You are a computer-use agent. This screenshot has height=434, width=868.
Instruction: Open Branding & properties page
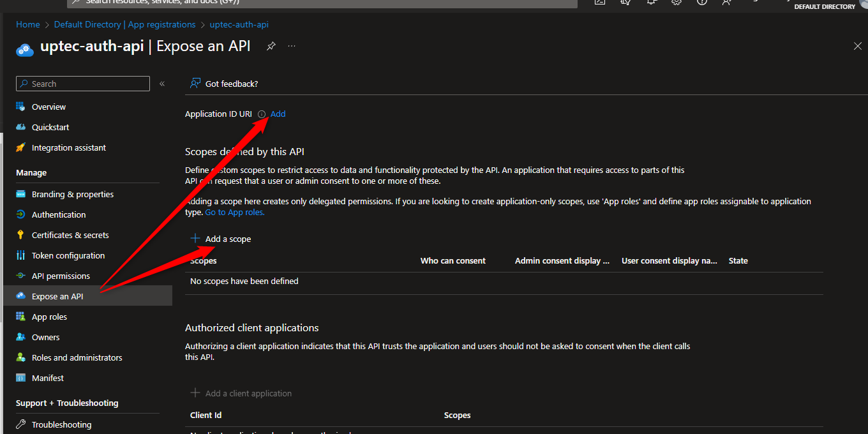(x=72, y=194)
